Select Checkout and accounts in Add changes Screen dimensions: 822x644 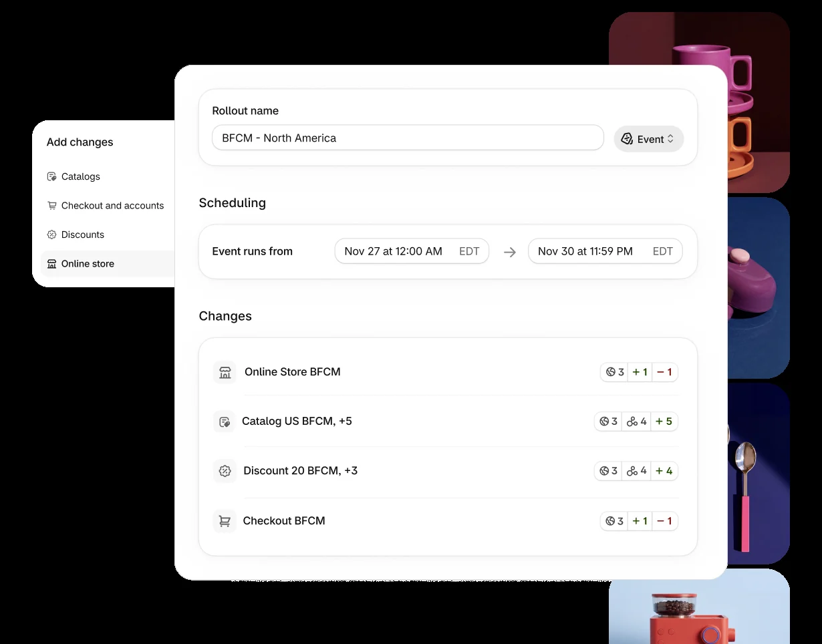107,206
